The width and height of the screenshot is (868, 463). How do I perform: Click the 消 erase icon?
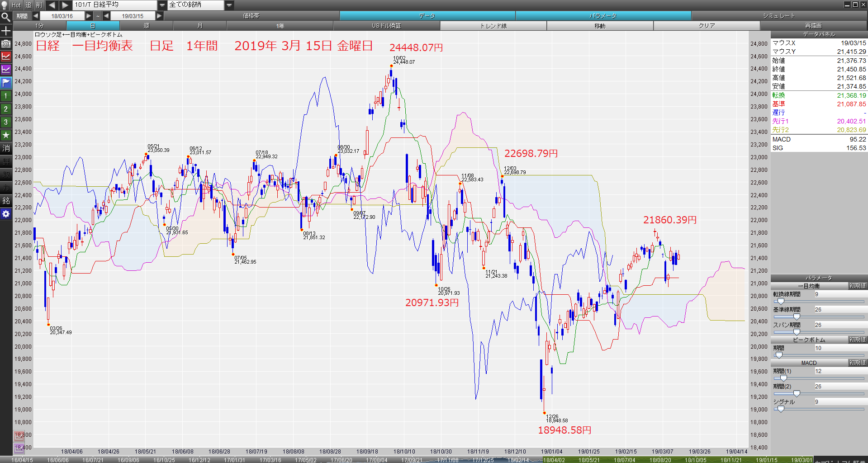(x=6, y=148)
